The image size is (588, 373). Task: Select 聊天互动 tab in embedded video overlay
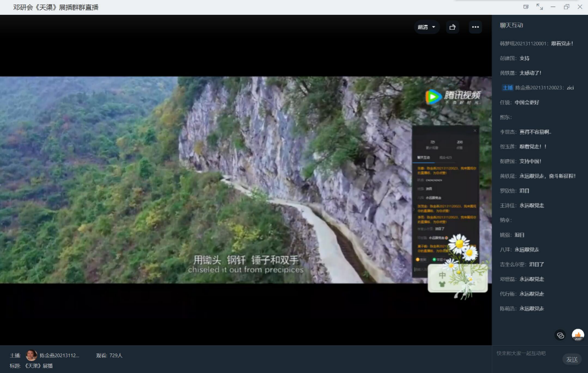pyautogui.click(x=424, y=158)
